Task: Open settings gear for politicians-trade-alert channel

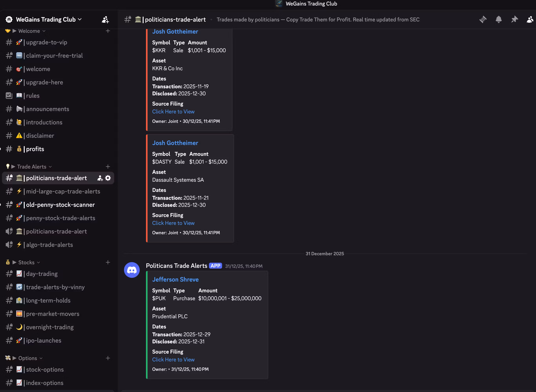Action: (108, 178)
